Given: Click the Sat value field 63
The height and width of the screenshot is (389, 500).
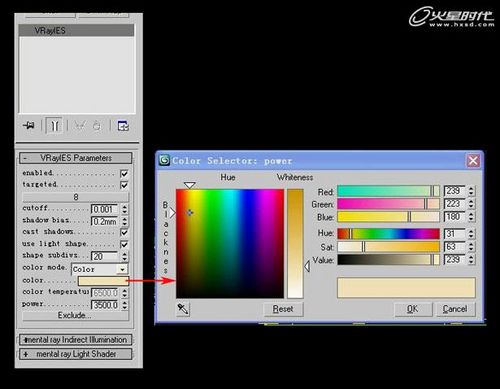Looking at the screenshot, I should click(455, 247).
